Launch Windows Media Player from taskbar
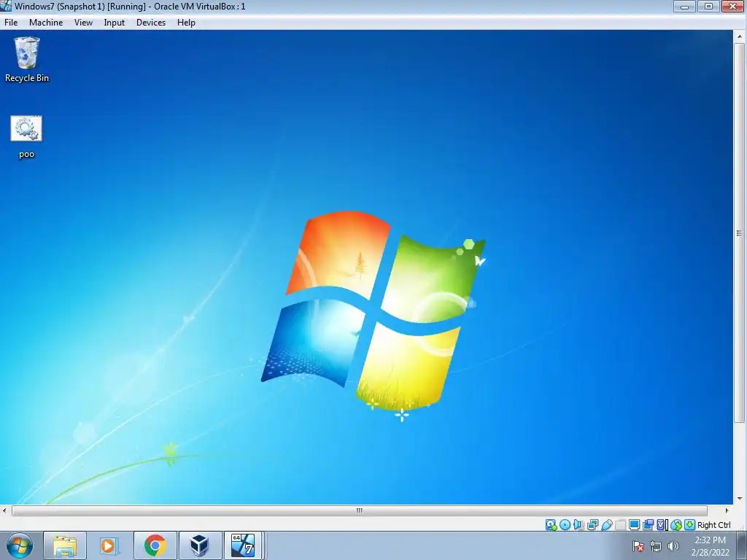Viewport: 747px width, 560px height. click(x=109, y=545)
